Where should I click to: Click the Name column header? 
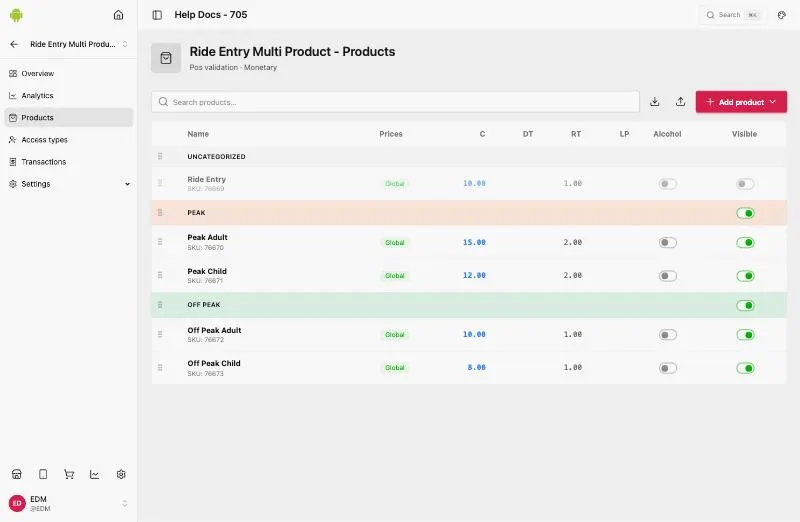pos(198,134)
